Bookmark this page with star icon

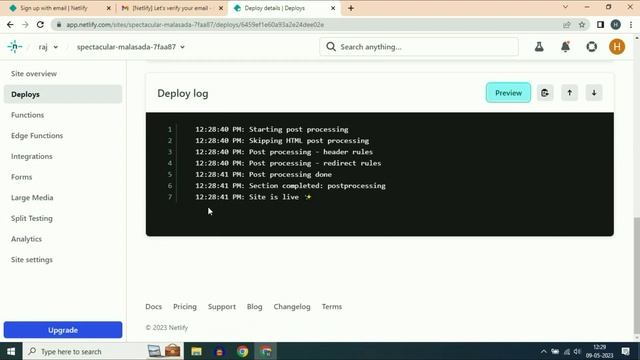coord(582,25)
